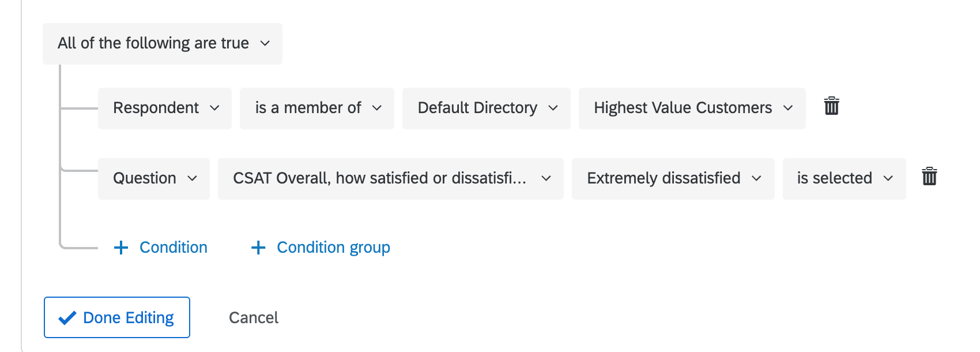Open the Extremely dissatisfied answer dropdown
The image size is (980, 352).
point(673,178)
